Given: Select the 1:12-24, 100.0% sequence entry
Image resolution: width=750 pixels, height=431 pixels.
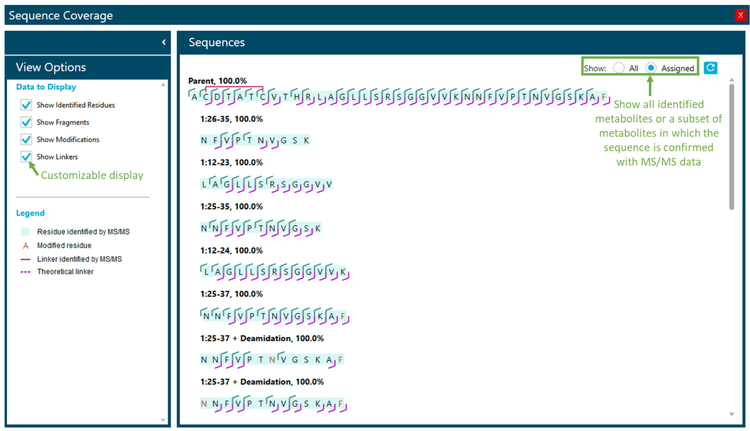Looking at the screenshot, I should pyautogui.click(x=231, y=250).
